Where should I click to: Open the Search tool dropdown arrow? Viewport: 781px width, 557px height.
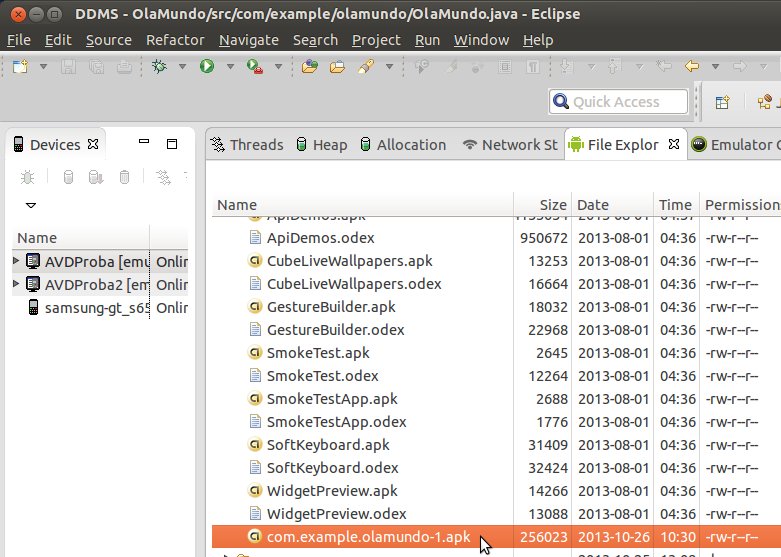point(390,66)
